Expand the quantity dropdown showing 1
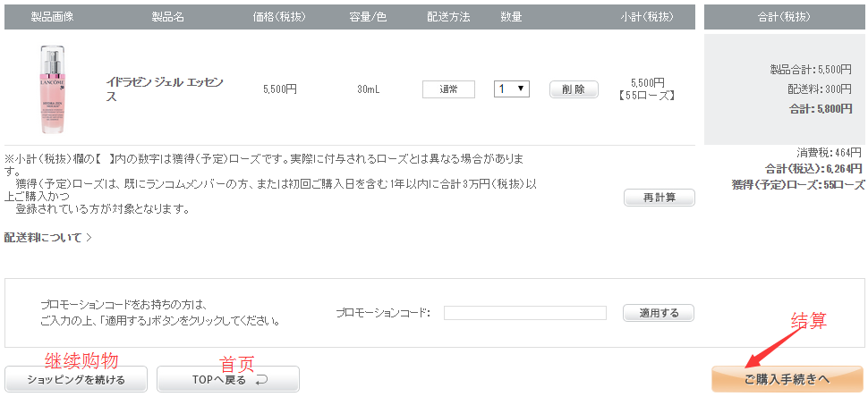 click(x=511, y=89)
